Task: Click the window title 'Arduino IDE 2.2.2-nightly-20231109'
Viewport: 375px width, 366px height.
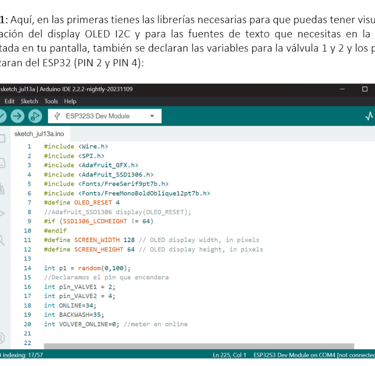Action: 86,89
